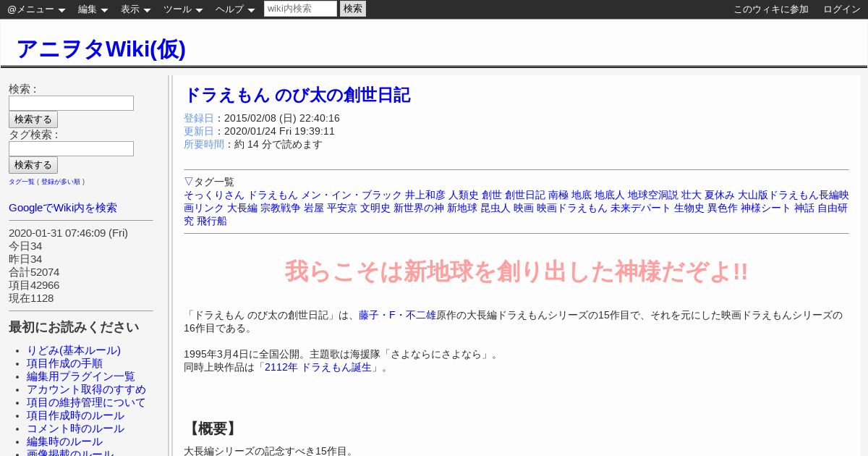This screenshot has height=456, width=868.
Task: Open the @メニュー dropdown menu
Action: pos(36,9)
